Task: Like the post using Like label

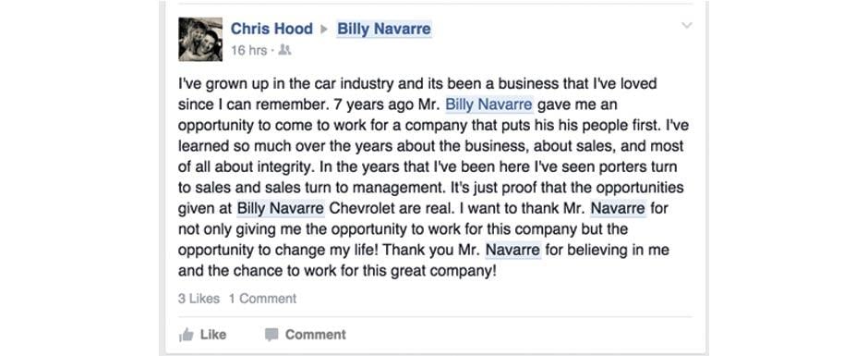Action: pyautogui.click(x=213, y=335)
